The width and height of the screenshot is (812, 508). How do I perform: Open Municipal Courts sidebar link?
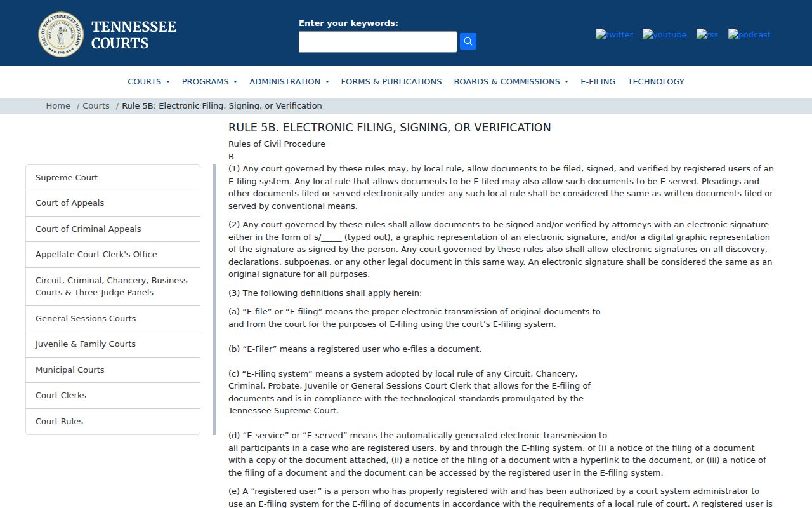pyautogui.click(x=113, y=370)
